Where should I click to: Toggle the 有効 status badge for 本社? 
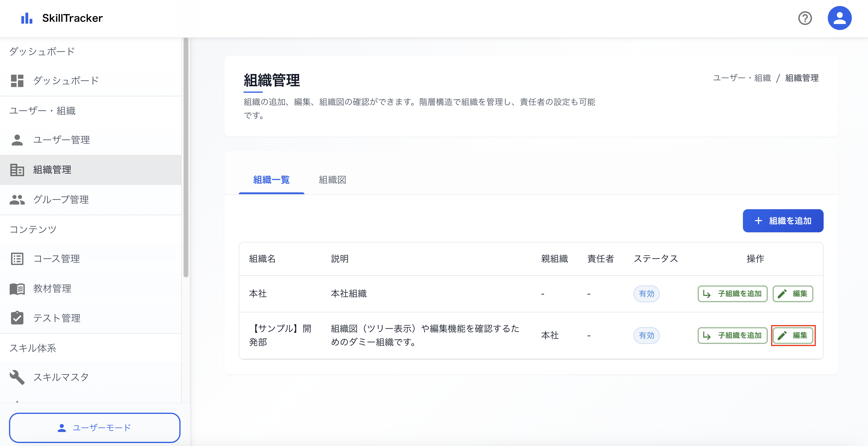click(x=646, y=294)
